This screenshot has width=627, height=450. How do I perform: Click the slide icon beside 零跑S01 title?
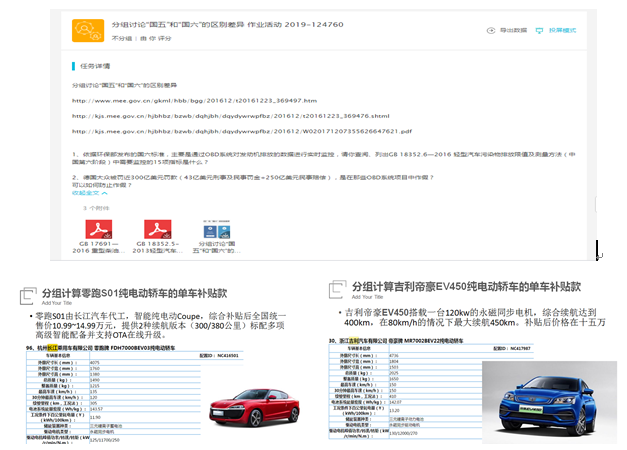tap(29, 296)
